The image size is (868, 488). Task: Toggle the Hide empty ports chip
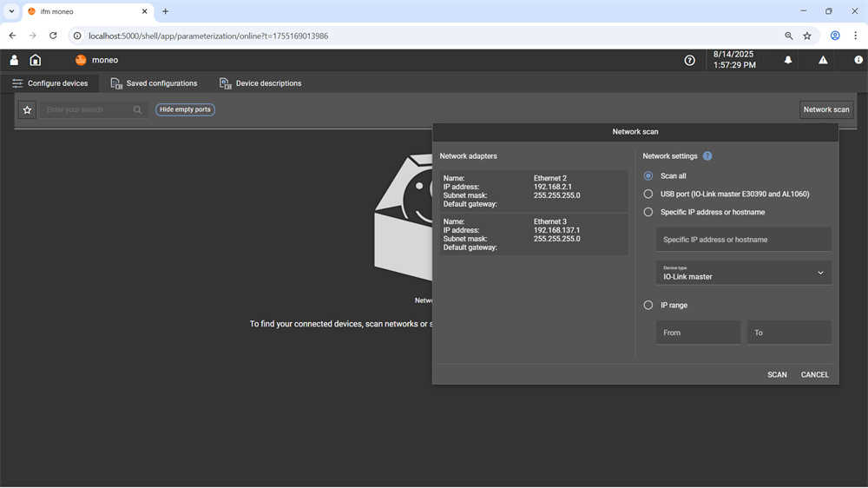(185, 109)
